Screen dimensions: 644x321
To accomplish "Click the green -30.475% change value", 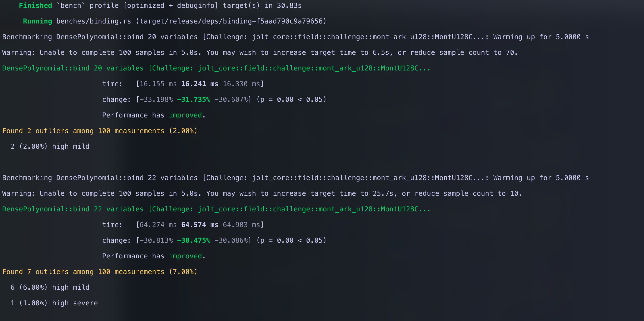I will [193, 241].
